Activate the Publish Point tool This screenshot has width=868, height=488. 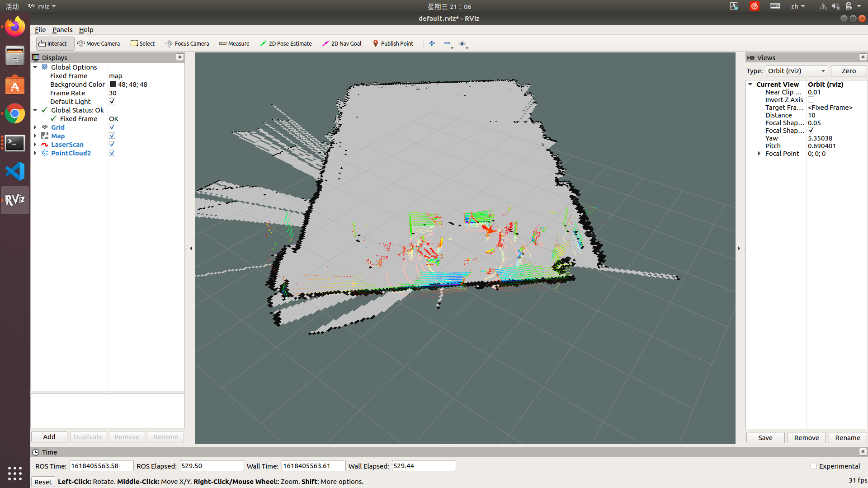click(x=393, y=43)
